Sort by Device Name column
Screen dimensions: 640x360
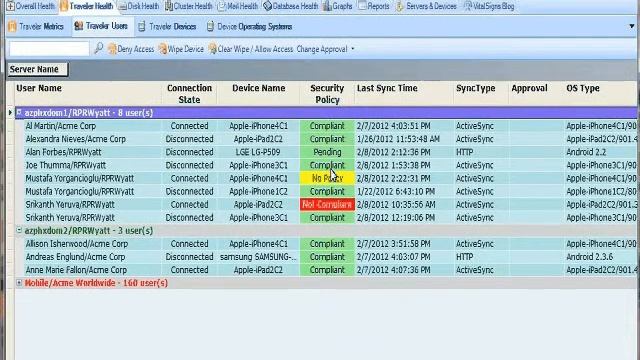coord(258,94)
